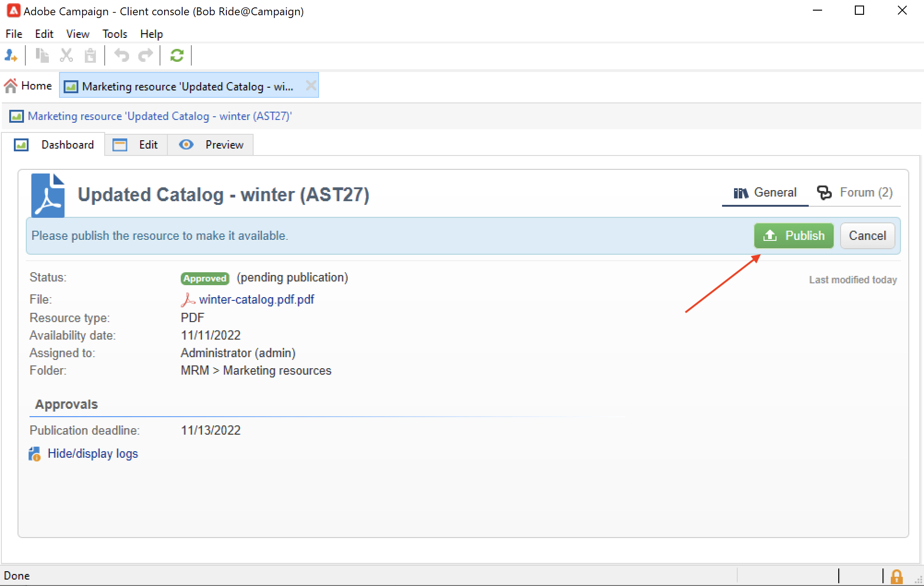Open the Home tab
The height and width of the screenshot is (586, 924).
pos(29,86)
